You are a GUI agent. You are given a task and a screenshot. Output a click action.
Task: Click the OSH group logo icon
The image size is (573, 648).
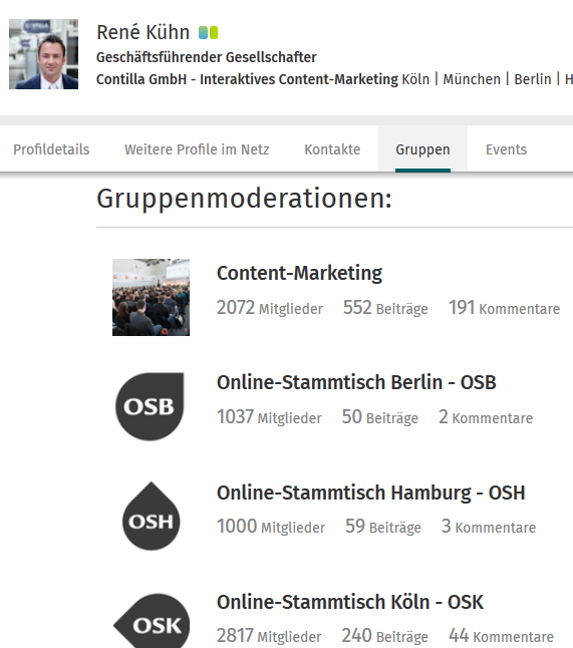[151, 516]
